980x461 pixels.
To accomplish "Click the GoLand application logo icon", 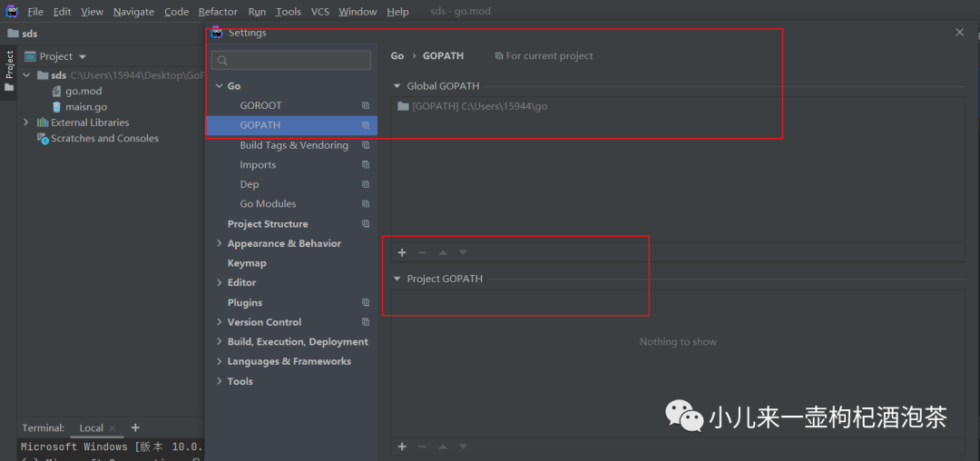I will point(12,11).
